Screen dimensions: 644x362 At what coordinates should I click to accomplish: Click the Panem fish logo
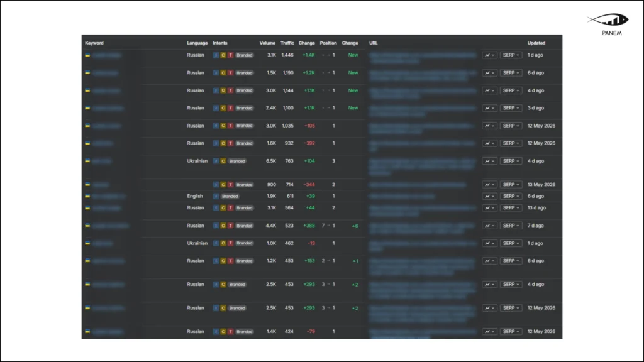pyautogui.click(x=608, y=19)
